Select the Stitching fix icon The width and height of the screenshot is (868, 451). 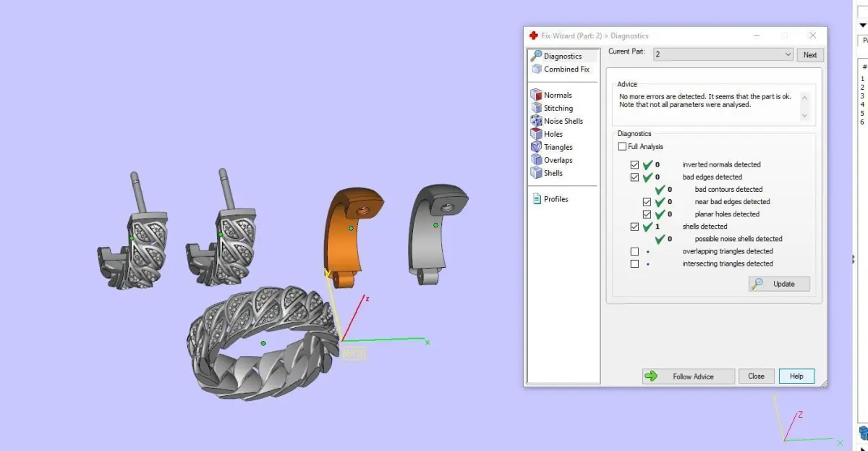pos(536,108)
